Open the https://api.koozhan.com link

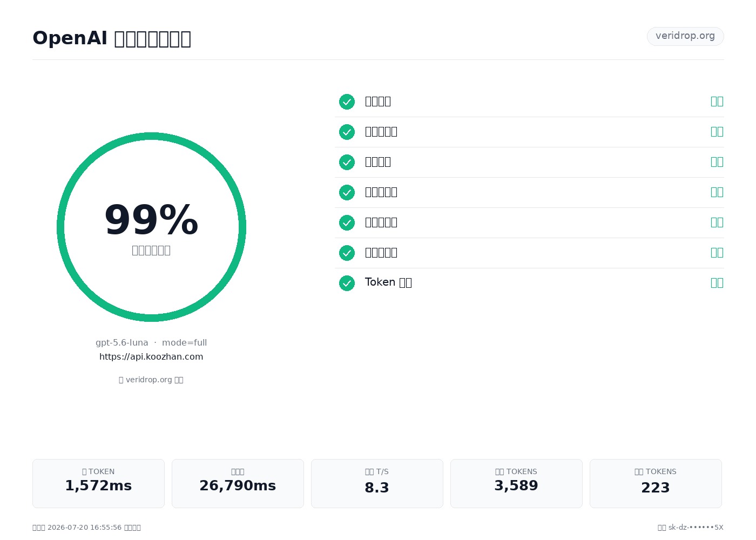pyautogui.click(x=151, y=357)
